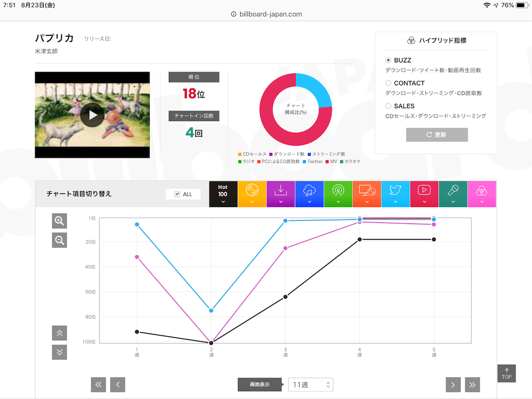Screen dimensions: 532x399
Task: Open the 11週 weeks display dropdown
Action: click(x=311, y=385)
